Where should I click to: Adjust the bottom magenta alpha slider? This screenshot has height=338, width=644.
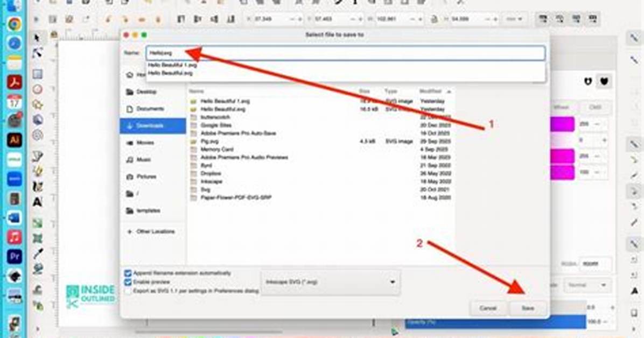tap(562, 172)
